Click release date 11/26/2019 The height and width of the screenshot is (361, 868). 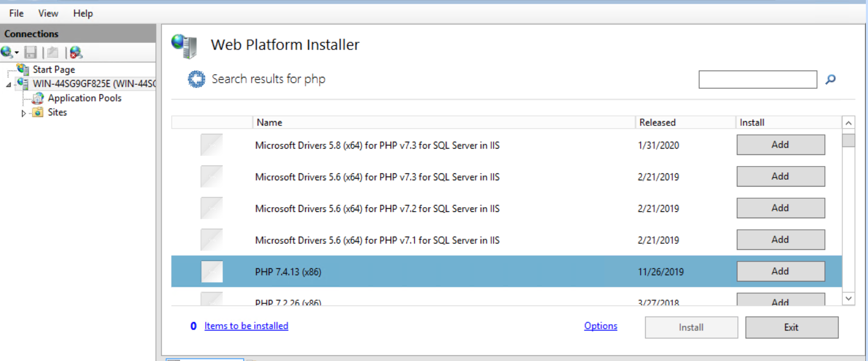tap(660, 272)
